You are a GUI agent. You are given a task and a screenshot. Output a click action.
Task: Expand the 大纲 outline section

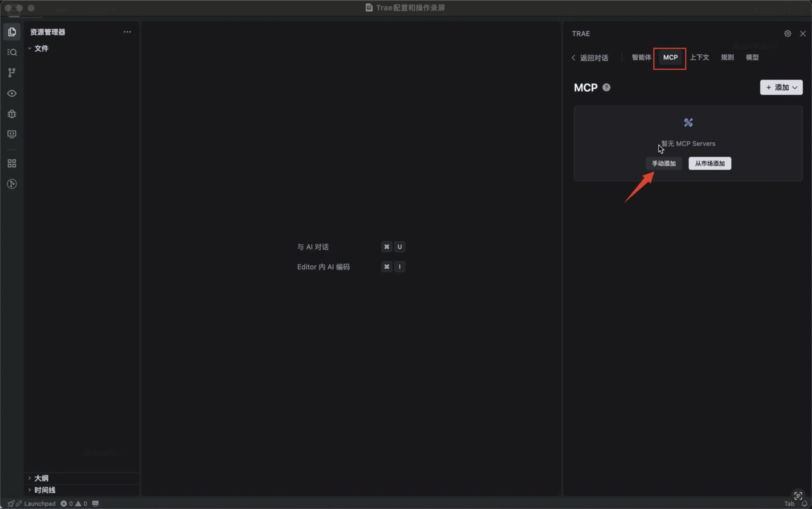pos(41,478)
